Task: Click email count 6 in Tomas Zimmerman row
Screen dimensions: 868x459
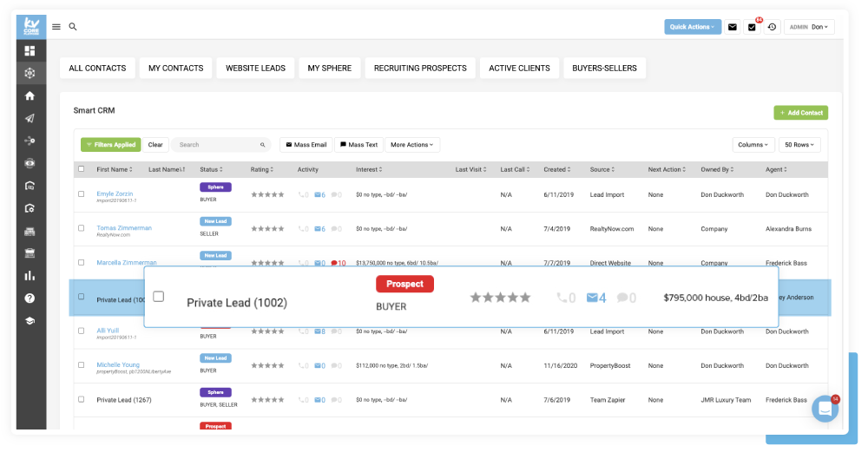Action: tap(320, 229)
